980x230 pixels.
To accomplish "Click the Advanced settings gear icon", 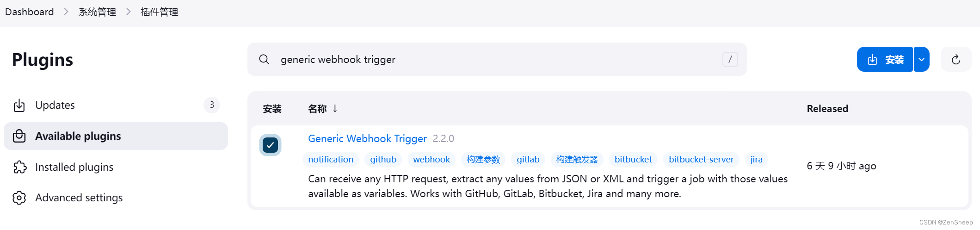I will (19, 198).
